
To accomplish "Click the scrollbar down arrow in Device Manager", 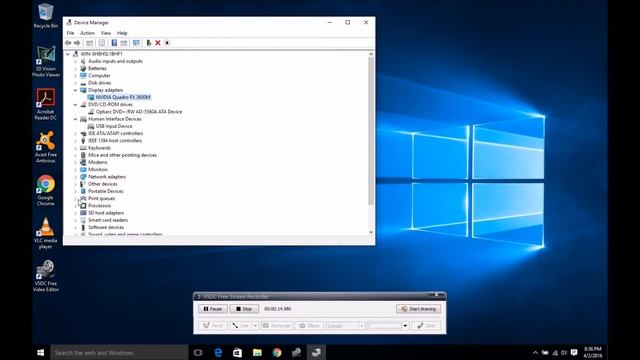I will (371, 232).
